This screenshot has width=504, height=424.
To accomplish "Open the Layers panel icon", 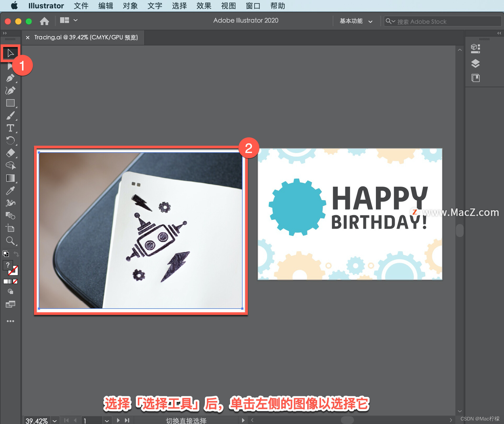I will (475, 63).
